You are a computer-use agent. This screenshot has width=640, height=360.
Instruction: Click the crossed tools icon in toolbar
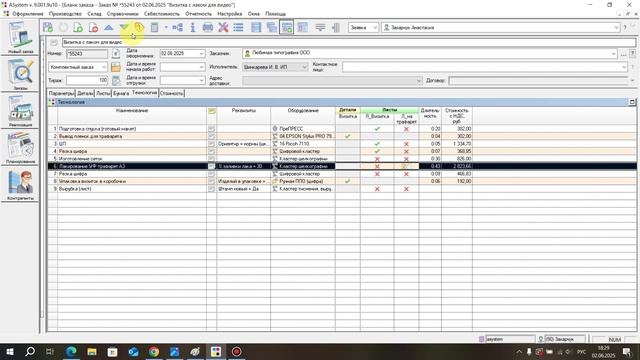tap(223, 27)
